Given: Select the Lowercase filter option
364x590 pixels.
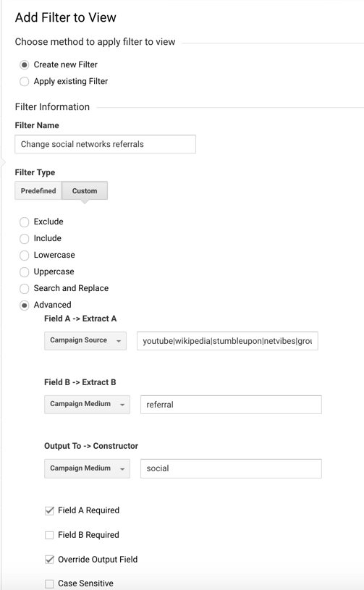Looking at the screenshot, I should click(25, 255).
